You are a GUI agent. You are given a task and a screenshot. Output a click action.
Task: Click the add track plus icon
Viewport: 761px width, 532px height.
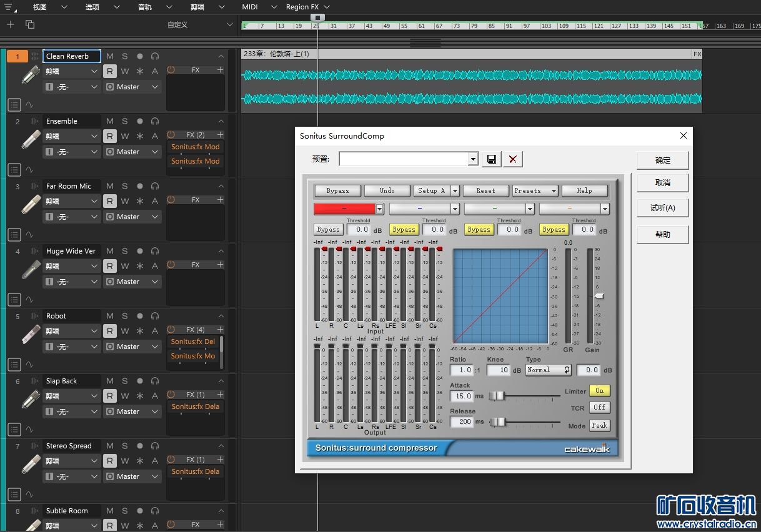coord(11,24)
